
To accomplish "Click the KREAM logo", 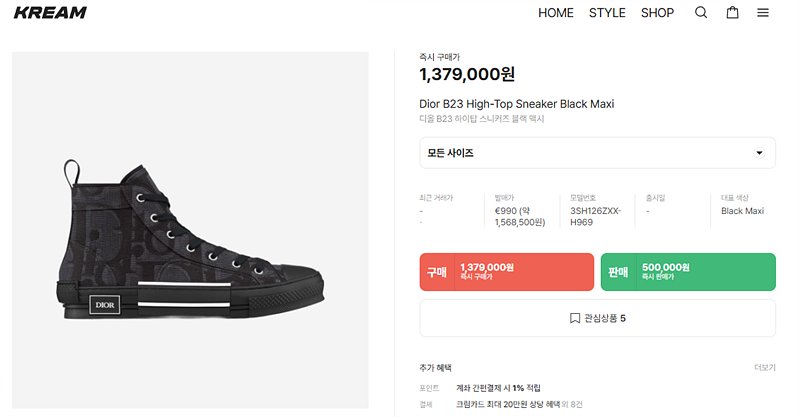I will 50,12.
